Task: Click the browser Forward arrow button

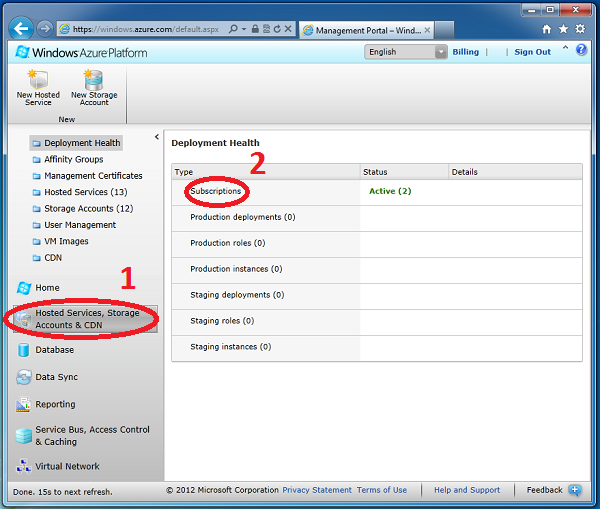Action: (45, 29)
